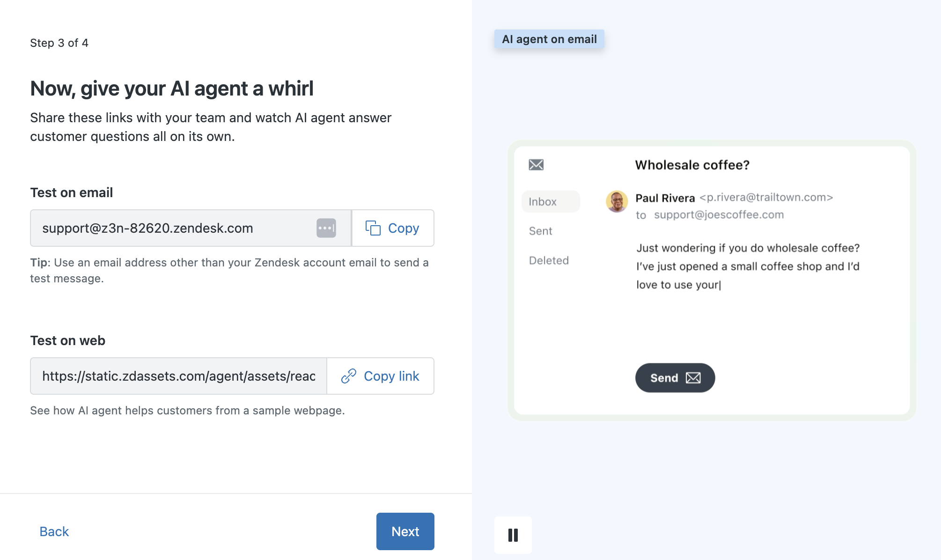Image resolution: width=941 pixels, height=560 pixels.
Task: Select the Inbox folder in the preview
Action: point(543,202)
